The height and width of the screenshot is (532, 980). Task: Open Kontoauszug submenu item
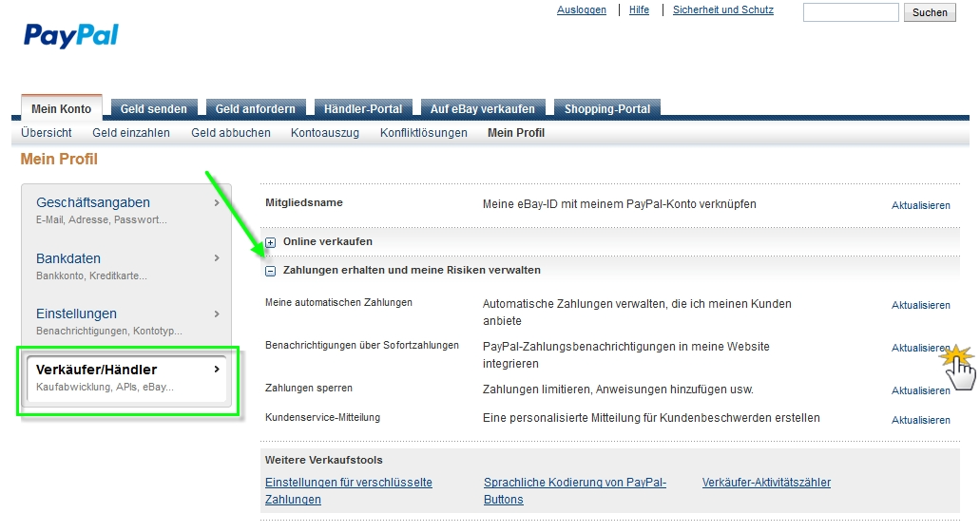(x=325, y=133)
